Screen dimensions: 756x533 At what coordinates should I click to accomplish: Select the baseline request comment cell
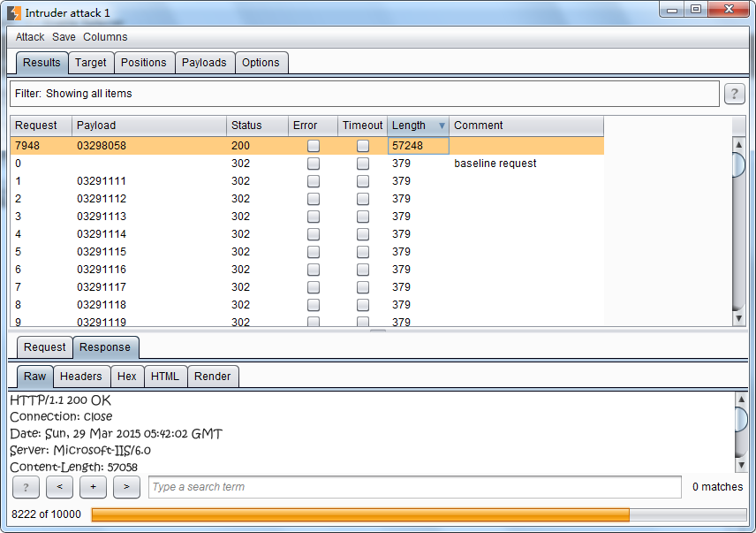tap(526, 164)
